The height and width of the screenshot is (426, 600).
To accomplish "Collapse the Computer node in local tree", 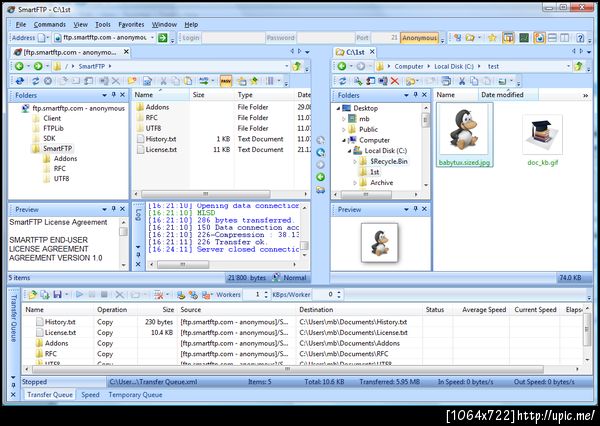I will point(344,140).
